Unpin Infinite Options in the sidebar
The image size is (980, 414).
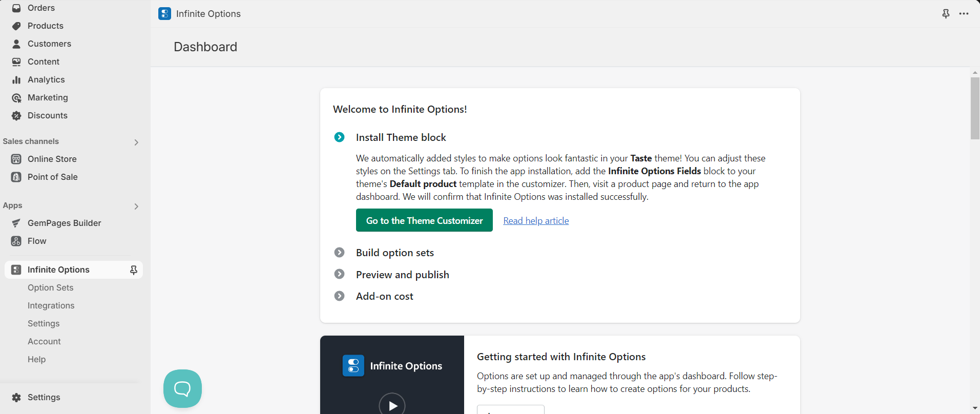coord(134,270)
